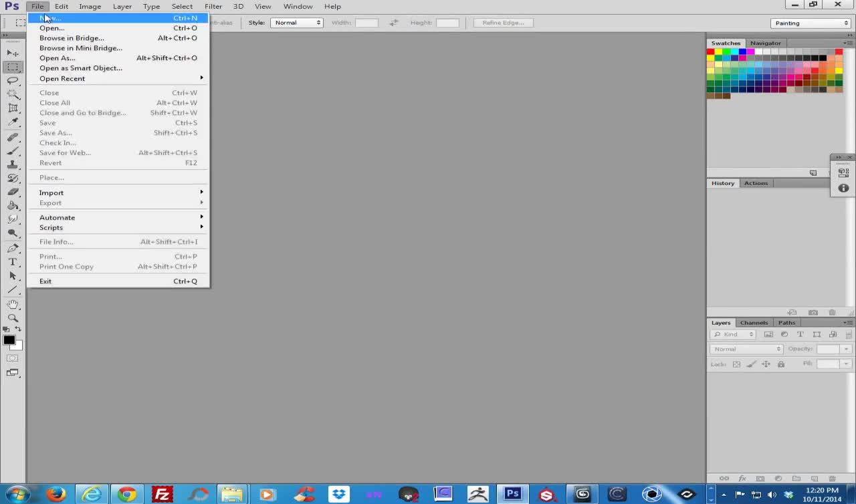Select the Eraser tool
This screenshot has height=504, width=856.
(x=13, y=192)
